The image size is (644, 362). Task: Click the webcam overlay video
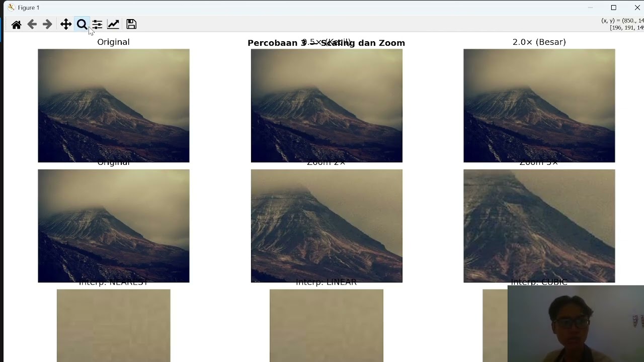pyautogui.click(x=576, y=324)
